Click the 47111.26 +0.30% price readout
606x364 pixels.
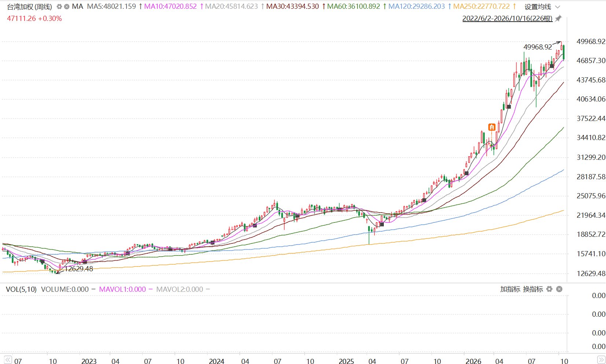pyautogui.click(x=34, y=18)
